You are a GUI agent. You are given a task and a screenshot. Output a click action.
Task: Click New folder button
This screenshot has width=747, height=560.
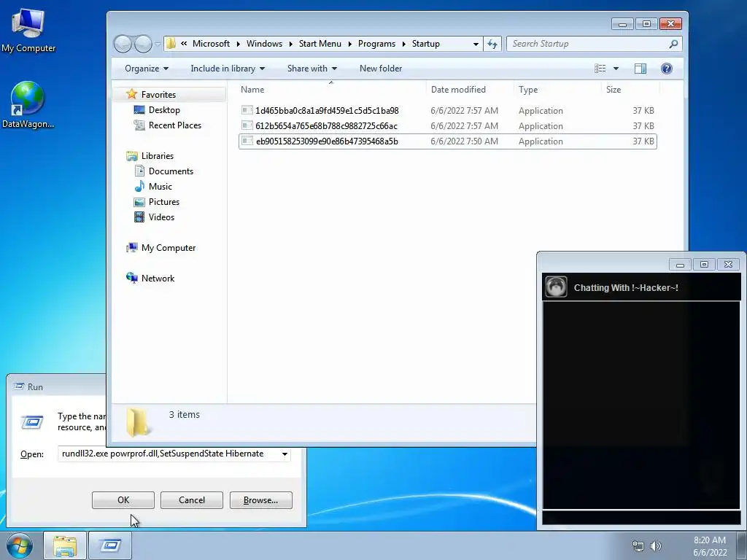coord(381,69)
